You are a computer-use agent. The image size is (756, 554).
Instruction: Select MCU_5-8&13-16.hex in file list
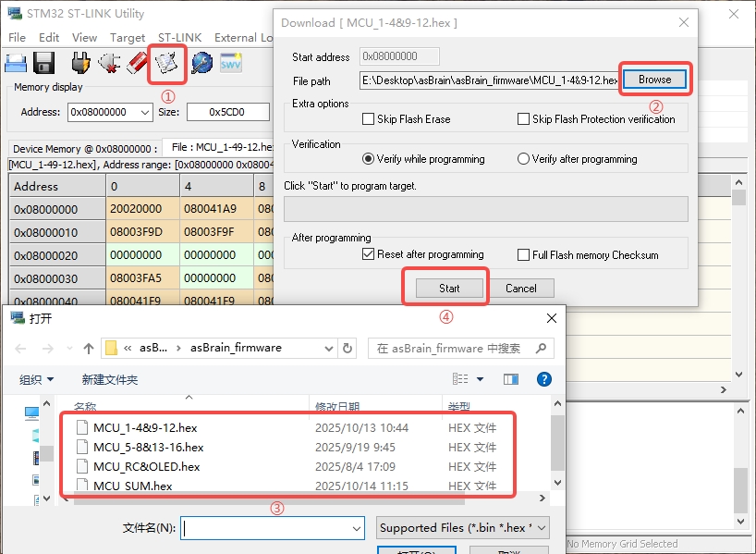(148, 448)
